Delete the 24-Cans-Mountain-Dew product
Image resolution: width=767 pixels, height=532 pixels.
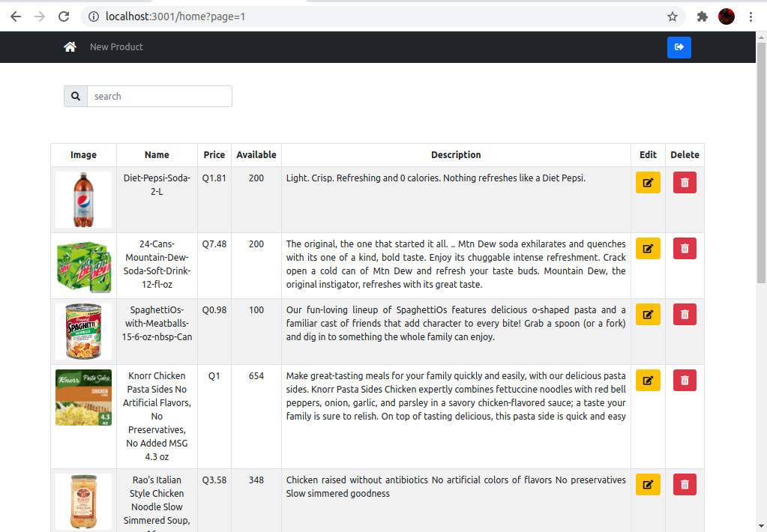(685, 249)
